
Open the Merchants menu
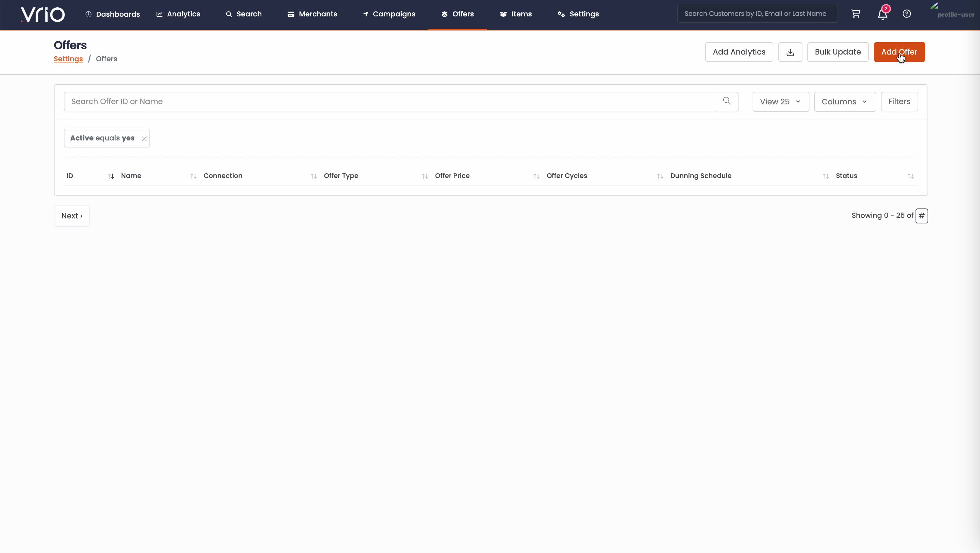(x=312, y=14)
